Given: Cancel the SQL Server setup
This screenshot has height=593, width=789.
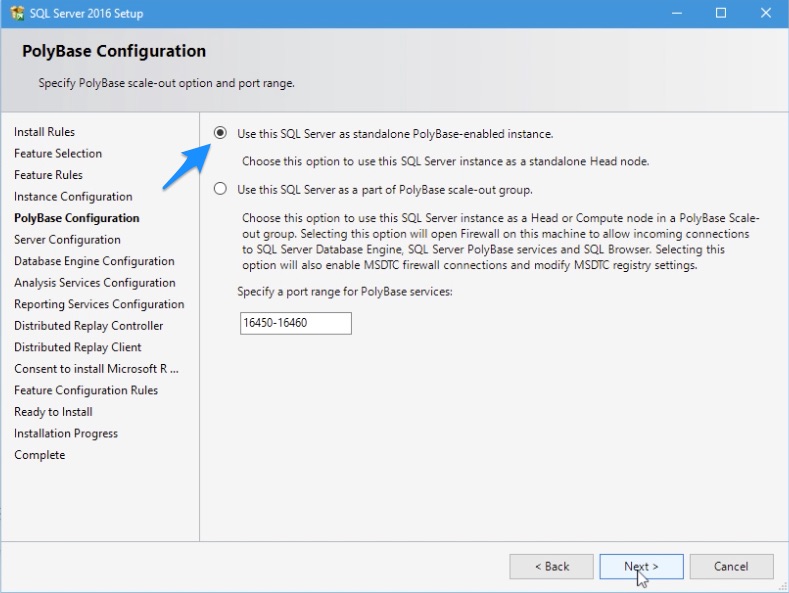Looking at the screenshot, I should pos(731,567).
